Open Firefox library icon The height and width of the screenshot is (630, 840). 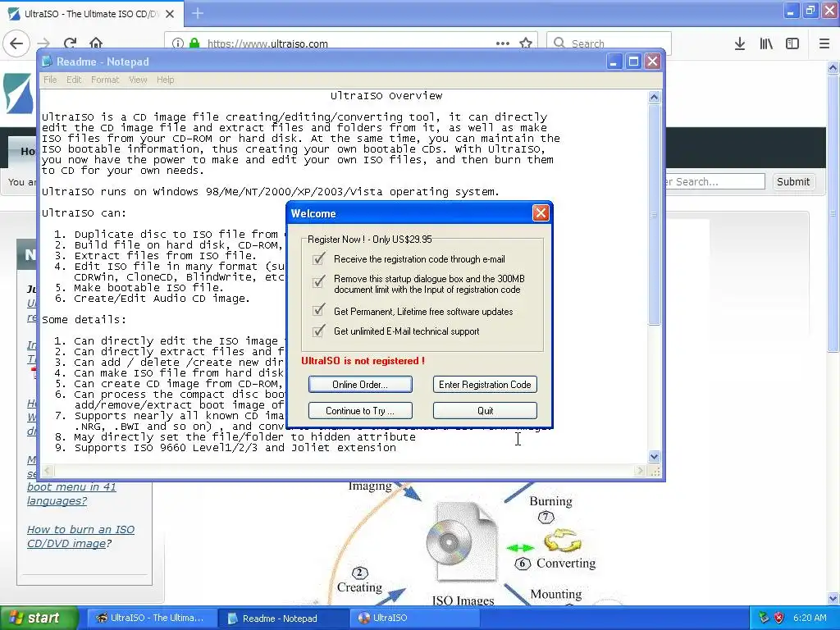pyautogui.click(x=766, y=43)
